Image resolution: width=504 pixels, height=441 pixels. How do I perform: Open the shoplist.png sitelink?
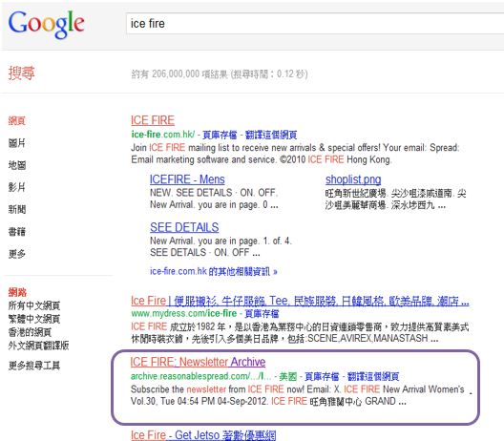(353, 179)
